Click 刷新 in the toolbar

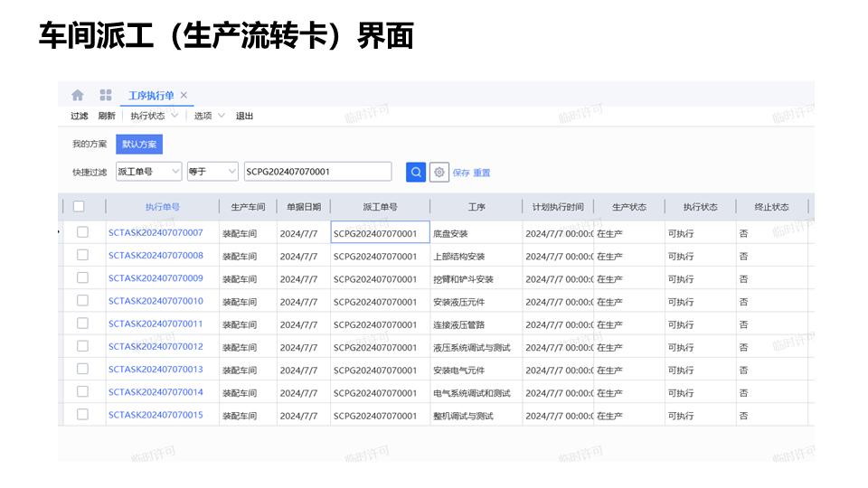click(107, 116)
